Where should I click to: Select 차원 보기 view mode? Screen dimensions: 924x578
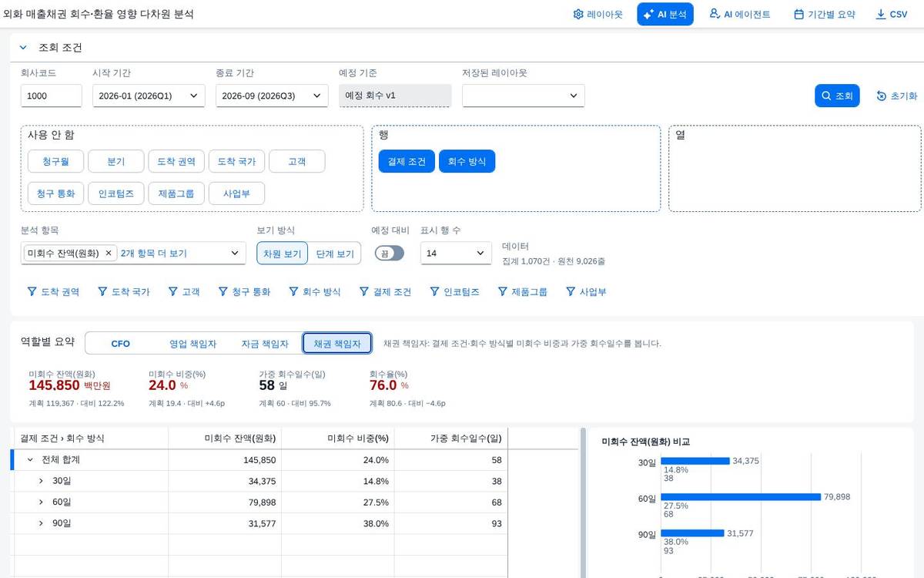(x=283, y=253)
